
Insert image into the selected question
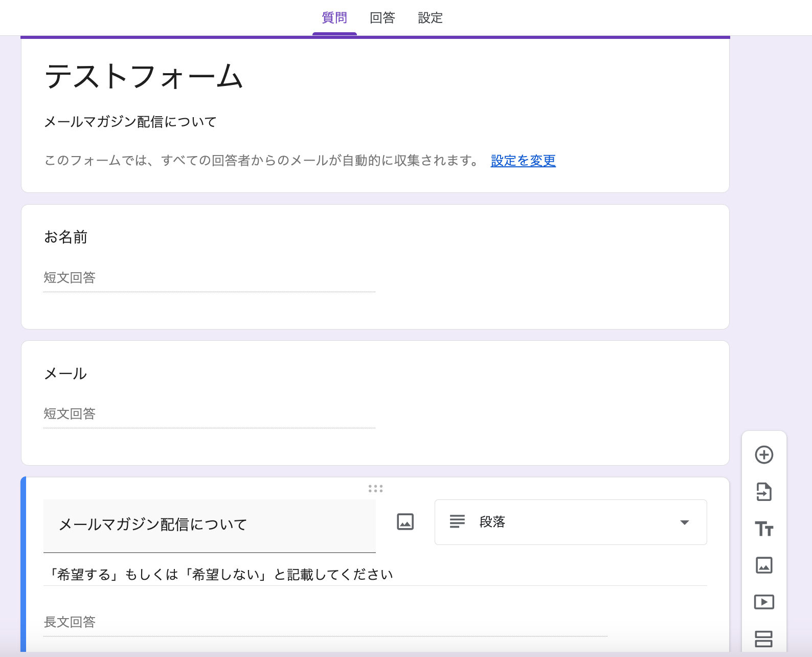coord(405,522)
